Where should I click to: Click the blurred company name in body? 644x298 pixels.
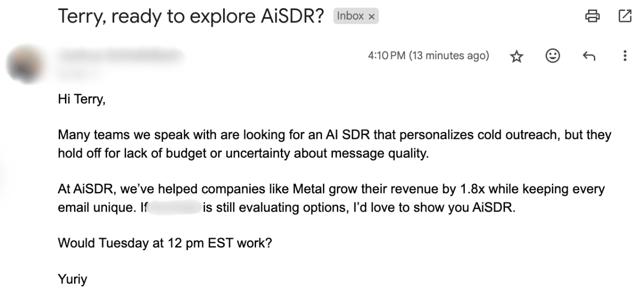pyautogui.click(x=174, y=209)
